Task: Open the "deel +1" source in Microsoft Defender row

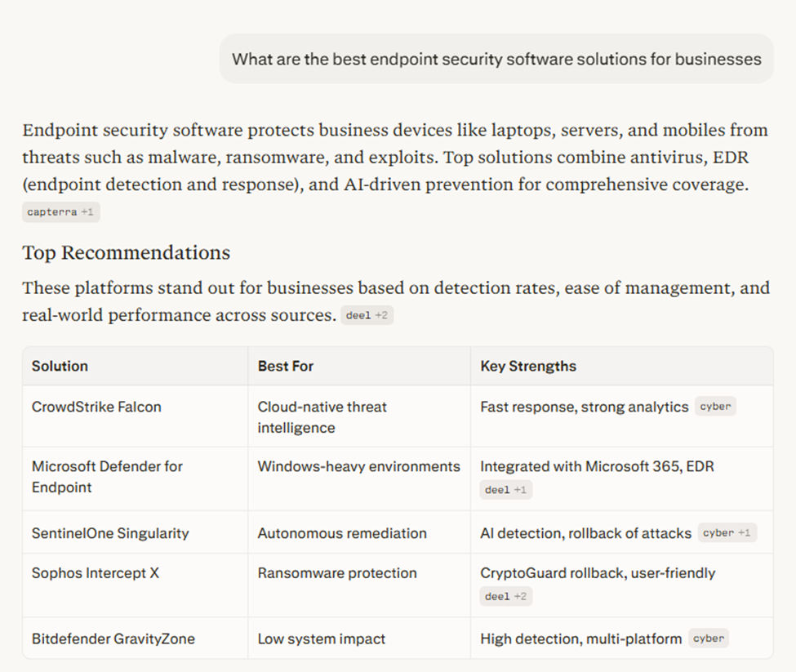Action: (x=505, y=490)
